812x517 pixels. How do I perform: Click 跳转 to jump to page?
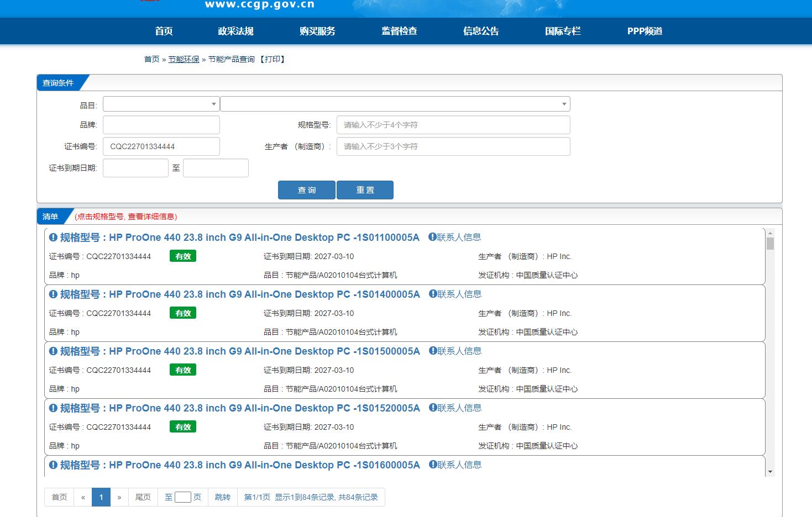pyautogui.click(x=222, y=497)
